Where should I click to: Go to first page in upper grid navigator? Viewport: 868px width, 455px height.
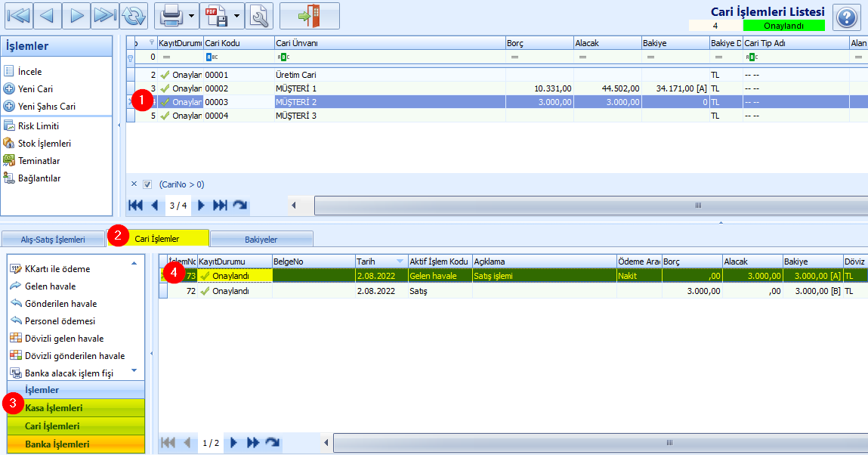[x=136, y=206]
